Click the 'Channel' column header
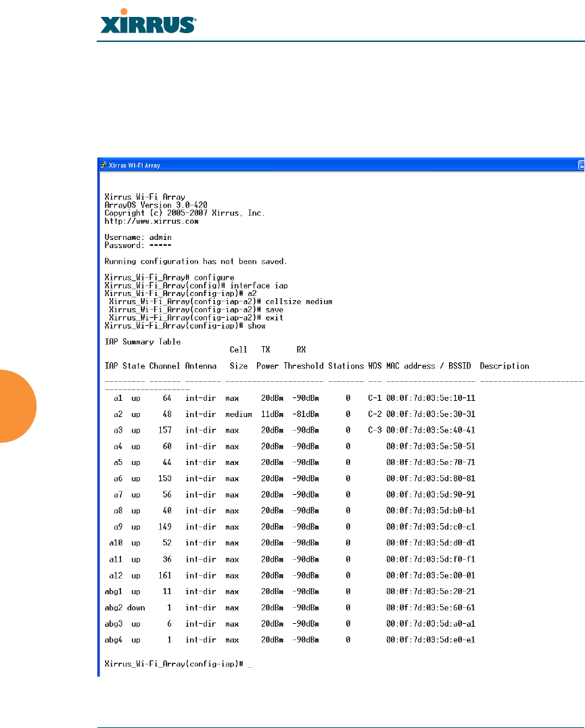Screen dimensions: 585x728 [x=164, y=366]
